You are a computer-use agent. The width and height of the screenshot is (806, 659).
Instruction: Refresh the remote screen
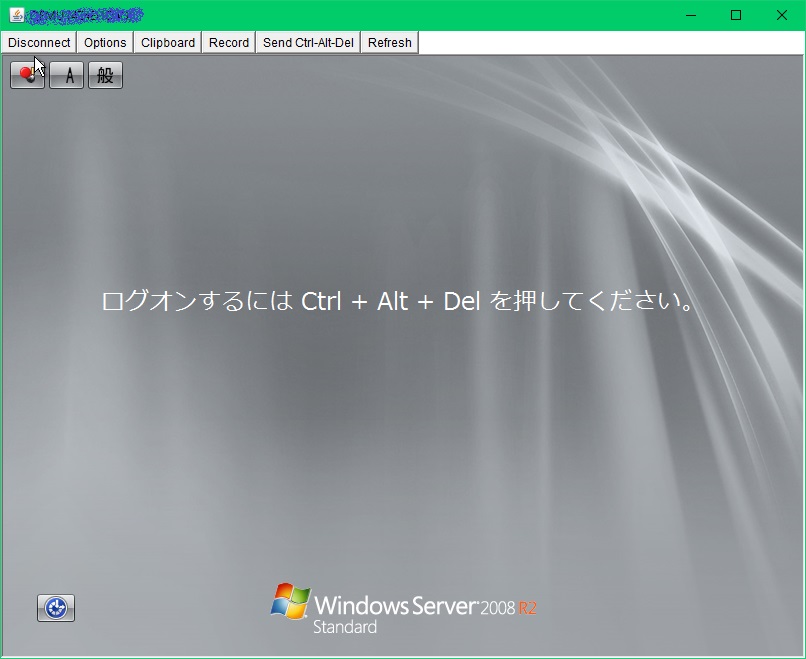(390, 43)
